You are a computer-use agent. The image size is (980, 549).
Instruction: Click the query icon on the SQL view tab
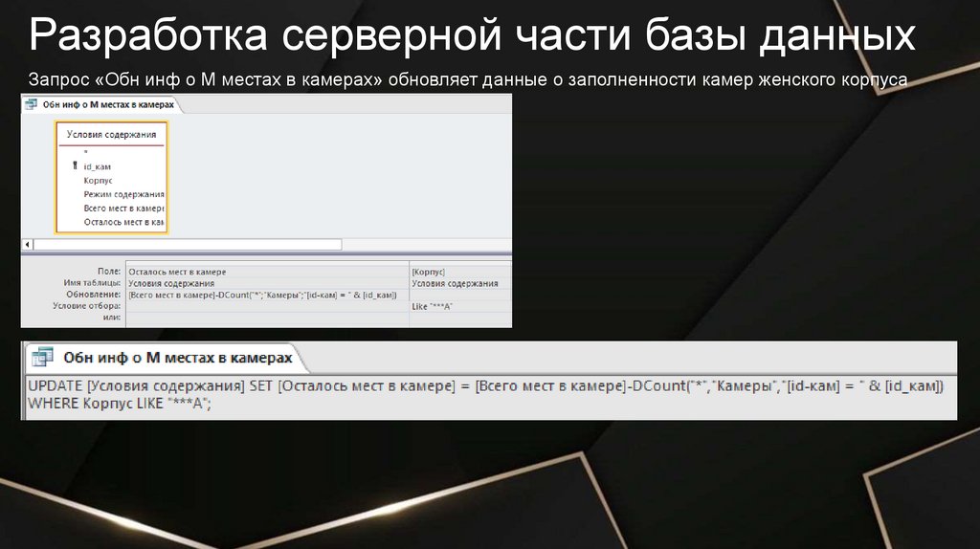43,357
